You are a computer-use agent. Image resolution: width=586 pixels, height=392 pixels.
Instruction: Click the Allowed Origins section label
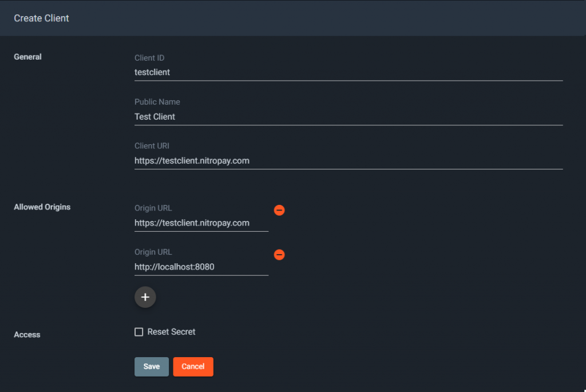[42, 207]
